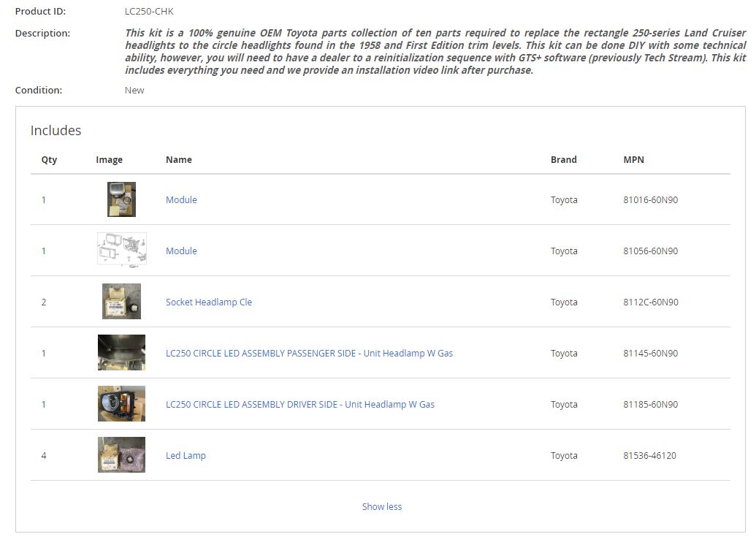Screen dimensions: 756x545
Task: Click the Condition value New
Action: 134,90
